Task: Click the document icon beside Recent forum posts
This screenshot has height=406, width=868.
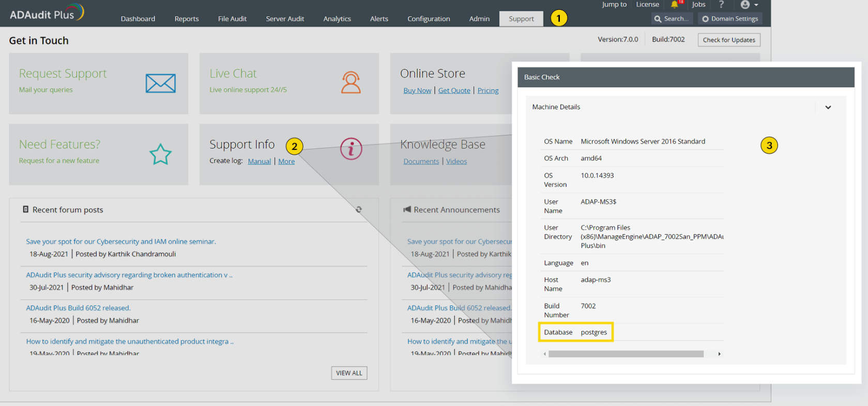Action: [25, 209]
